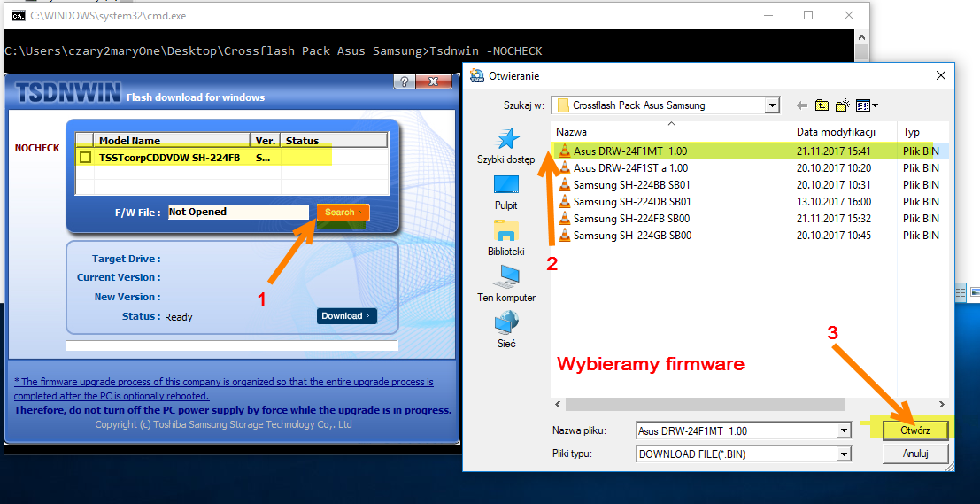The width and height of the screenshot is (980, 504).
Task: Click the firmware upgrade process notice link
Action: pyautogui.click(x=224, y=388)
